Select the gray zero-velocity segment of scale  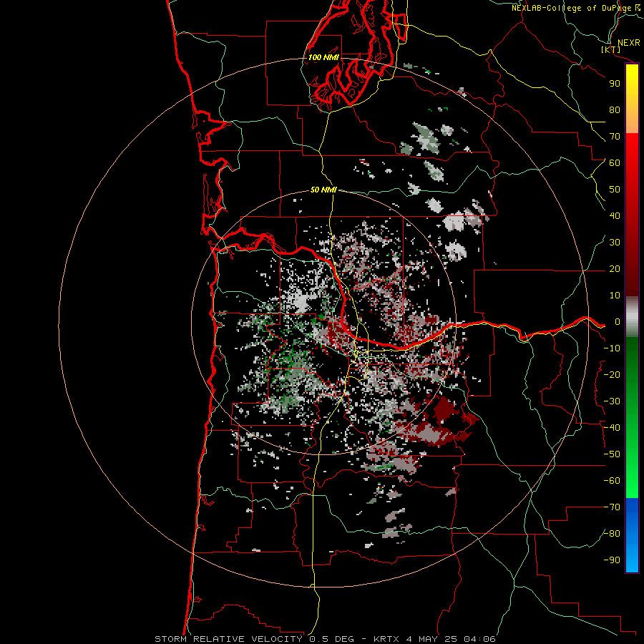click(x=632, y=317)
